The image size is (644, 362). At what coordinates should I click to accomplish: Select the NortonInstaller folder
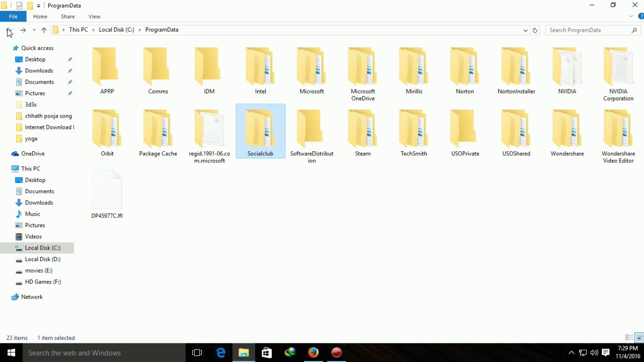[516, 71]
